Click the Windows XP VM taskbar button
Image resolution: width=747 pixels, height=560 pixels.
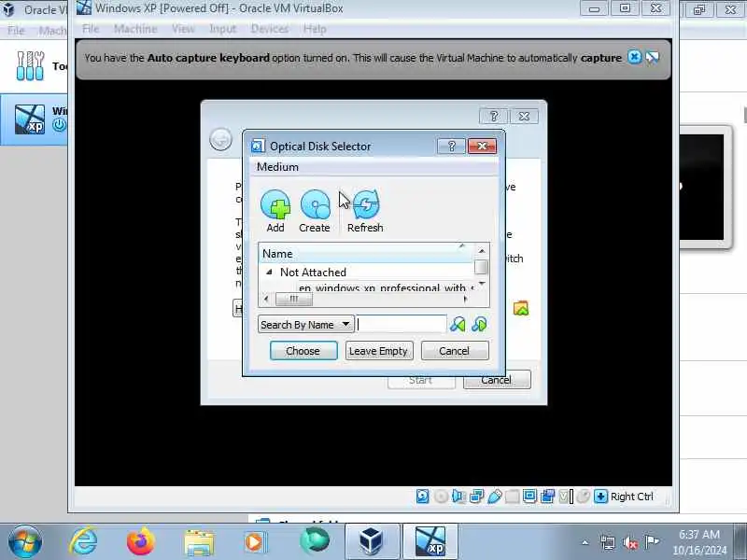tap(430, 541)
